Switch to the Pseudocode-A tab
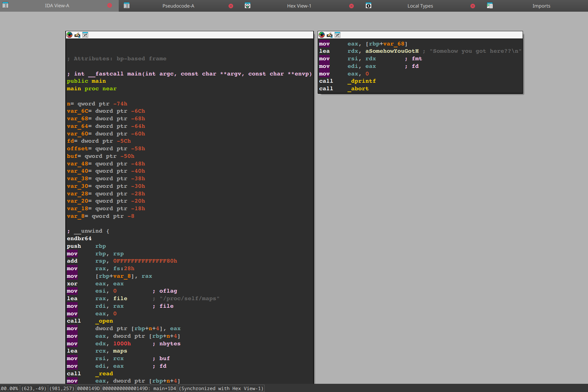The width and height of the screenshot is (588, 392). tap(178, 6)
